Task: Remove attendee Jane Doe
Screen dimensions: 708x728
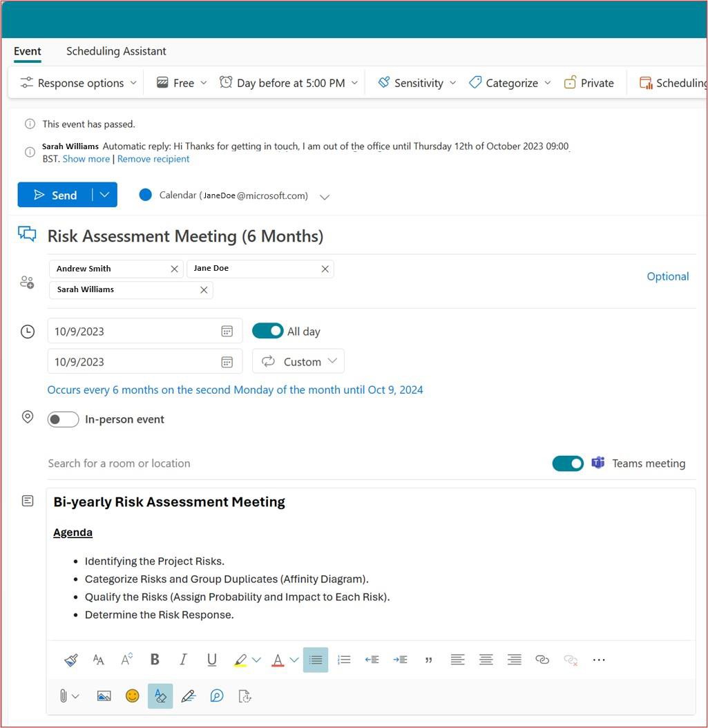Action: click(x=325, y=269)
